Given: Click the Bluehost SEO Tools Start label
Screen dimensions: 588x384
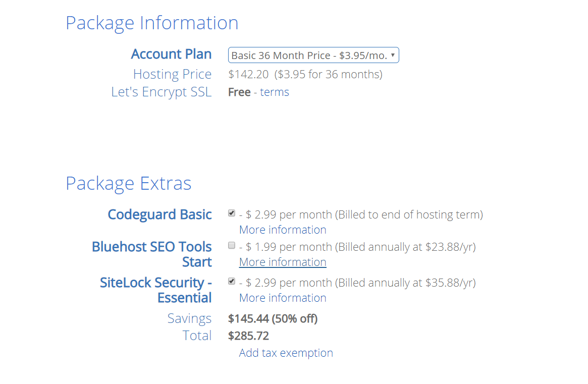Looking at the screenshot, I should (x=152, y=254).
